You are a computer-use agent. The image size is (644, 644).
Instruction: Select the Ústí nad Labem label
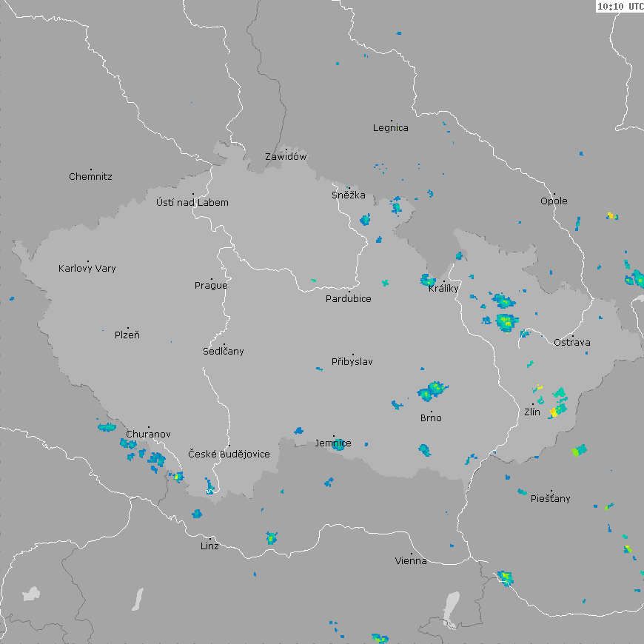pos(192,203)
